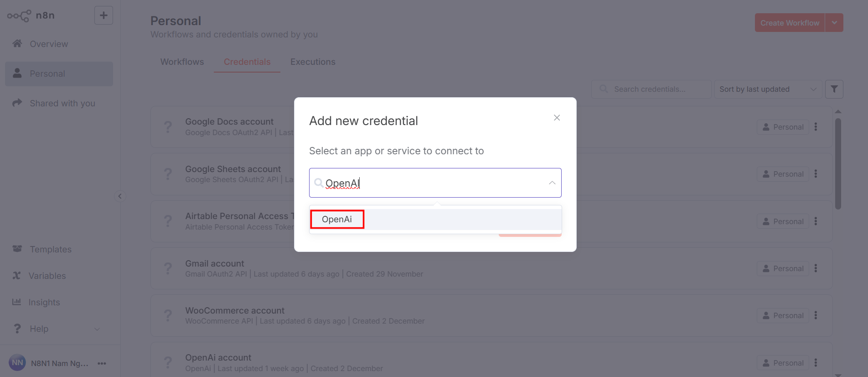Switch to the Executions tab

[x=312, y=62]
